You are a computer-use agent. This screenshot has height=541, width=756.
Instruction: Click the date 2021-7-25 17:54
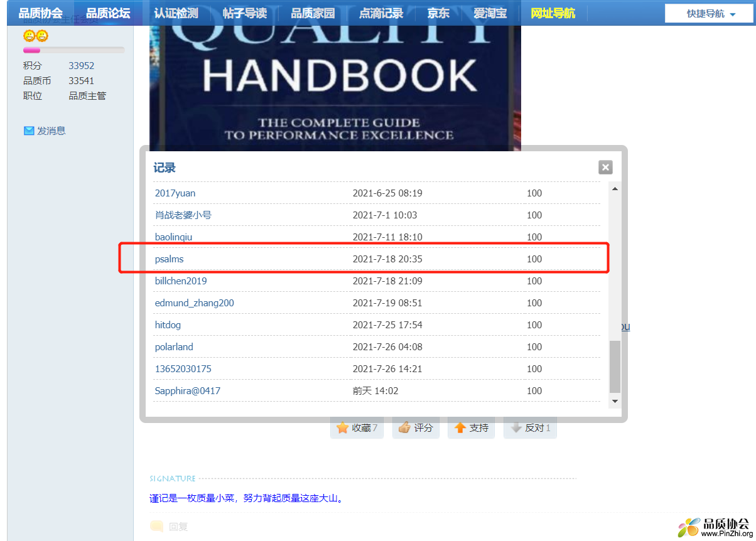(387, 325)
